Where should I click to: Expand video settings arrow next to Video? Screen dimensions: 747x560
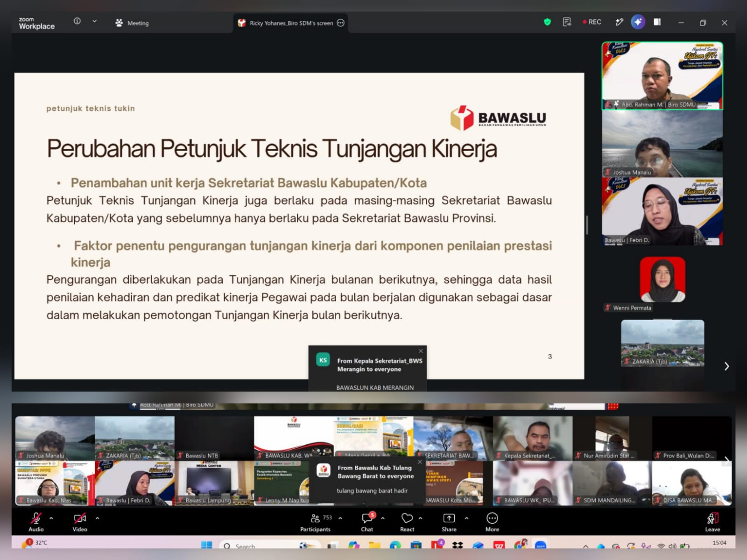point(98,518)
